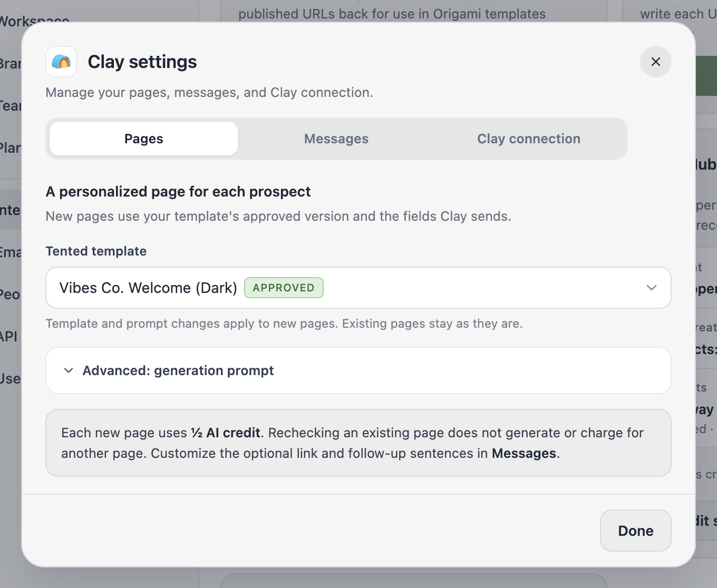Click the APPROVED status badge
This screenshot has width=717, height=588.
pos(284,288)
